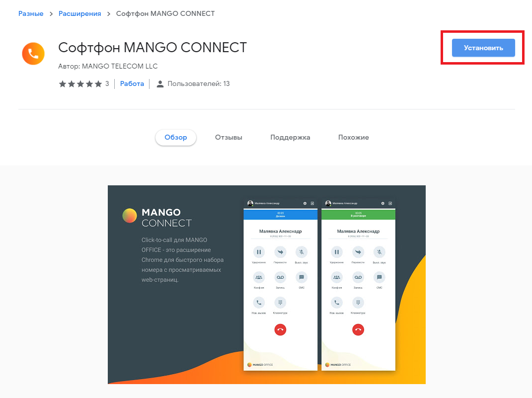The image size is (532, 398).
Task: Click the promo screenshot description text area
Action: 182,260
